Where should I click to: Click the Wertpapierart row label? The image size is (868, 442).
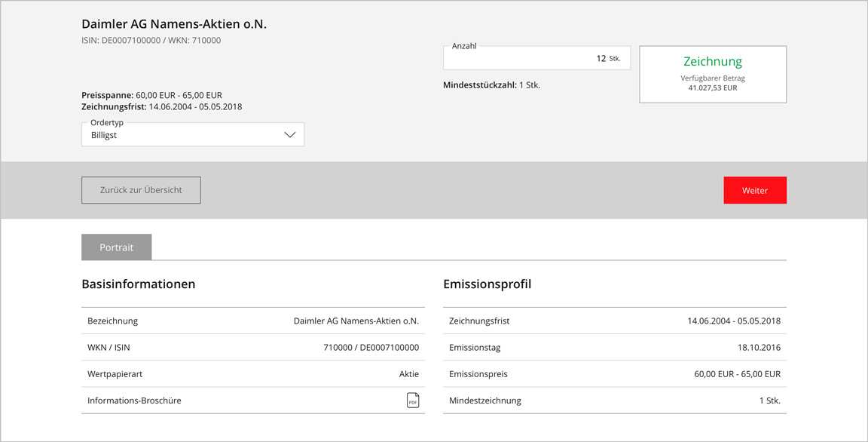click(x=115, y=374)
